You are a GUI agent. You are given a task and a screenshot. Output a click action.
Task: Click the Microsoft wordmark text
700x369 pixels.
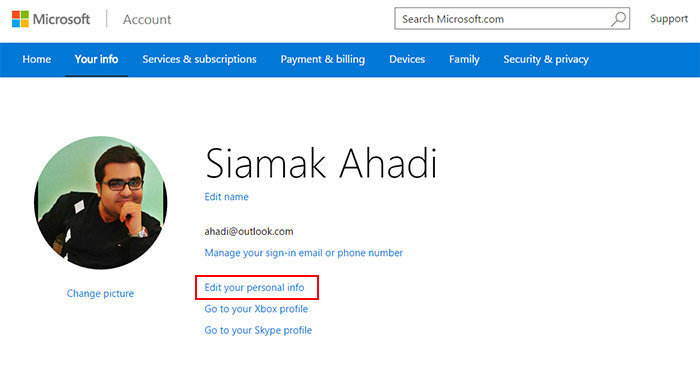(61, 19)
